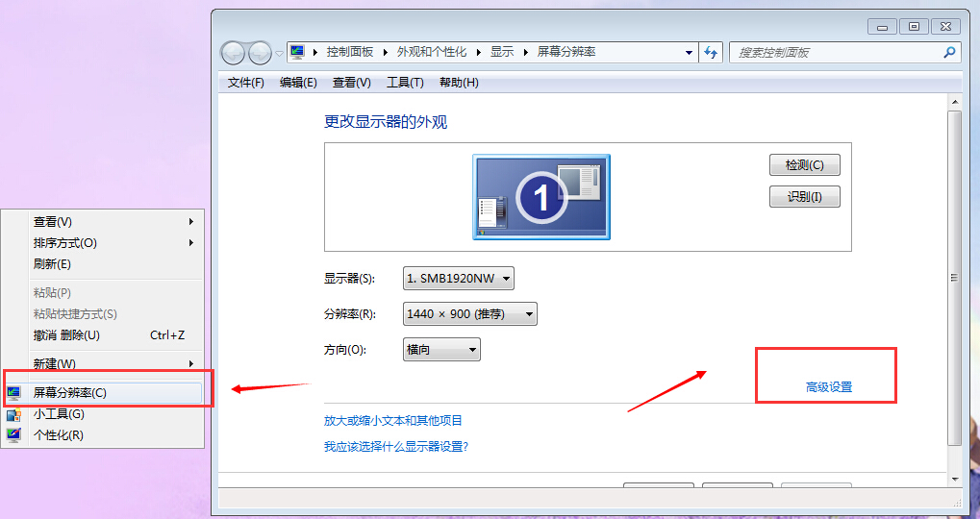Open the resolution 1440 × 900 dropdown

click(x=469, y=314)
